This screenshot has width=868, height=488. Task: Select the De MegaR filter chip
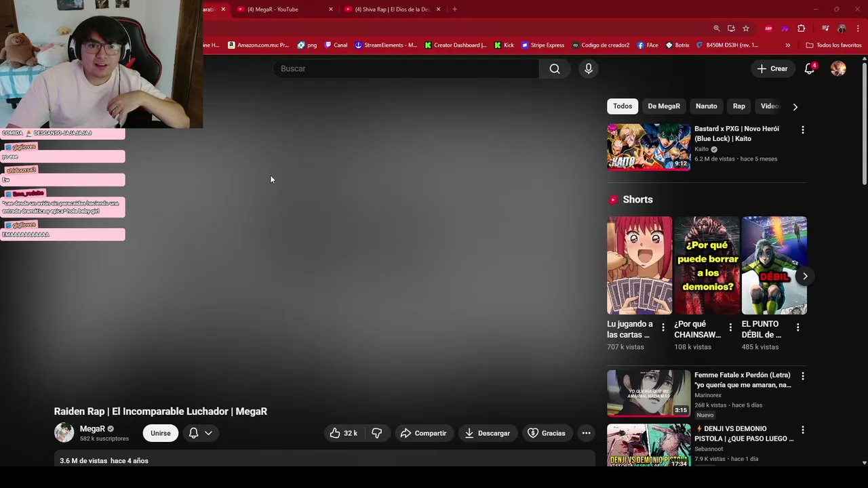(x=664, y=106)
